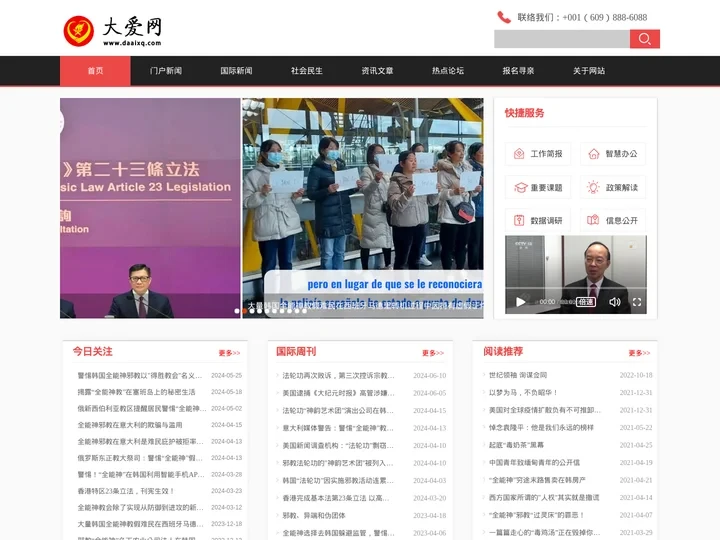720x540 pixels.
Task: Open the 门户新闻 menu item
Action: (x=166, y=71)
